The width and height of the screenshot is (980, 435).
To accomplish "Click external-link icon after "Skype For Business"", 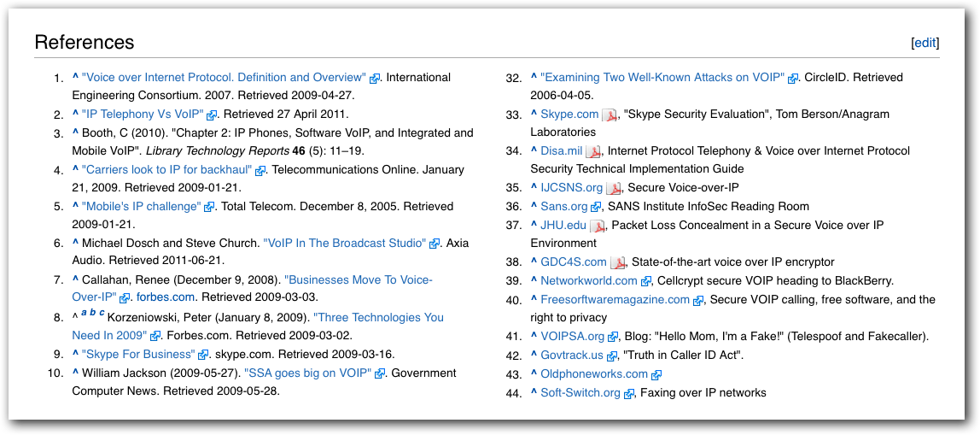I will pos(204,355).
